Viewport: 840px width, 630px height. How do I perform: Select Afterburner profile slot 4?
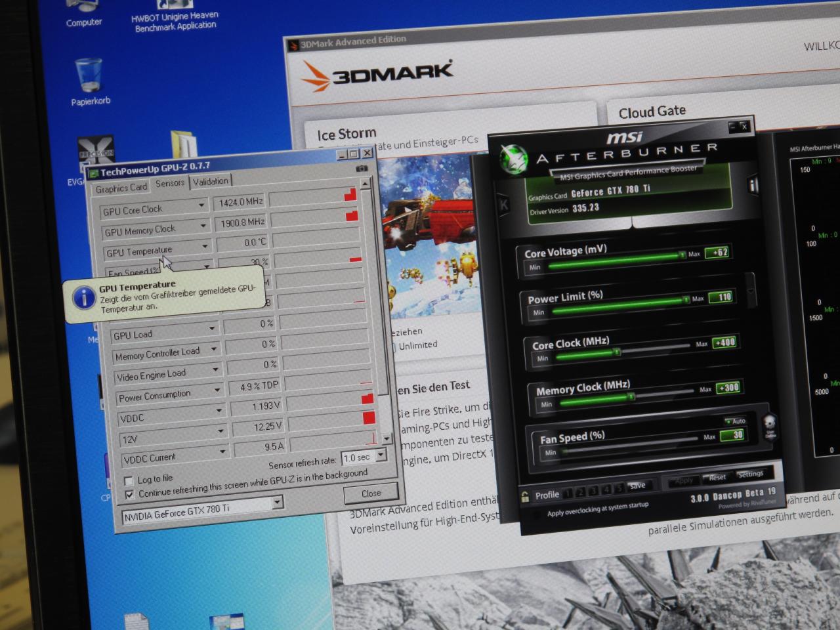click(x=606, y=489)
